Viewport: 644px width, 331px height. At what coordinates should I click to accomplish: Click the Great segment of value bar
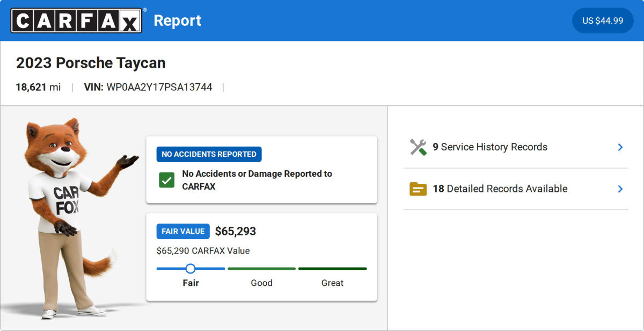tap(332, 269)
